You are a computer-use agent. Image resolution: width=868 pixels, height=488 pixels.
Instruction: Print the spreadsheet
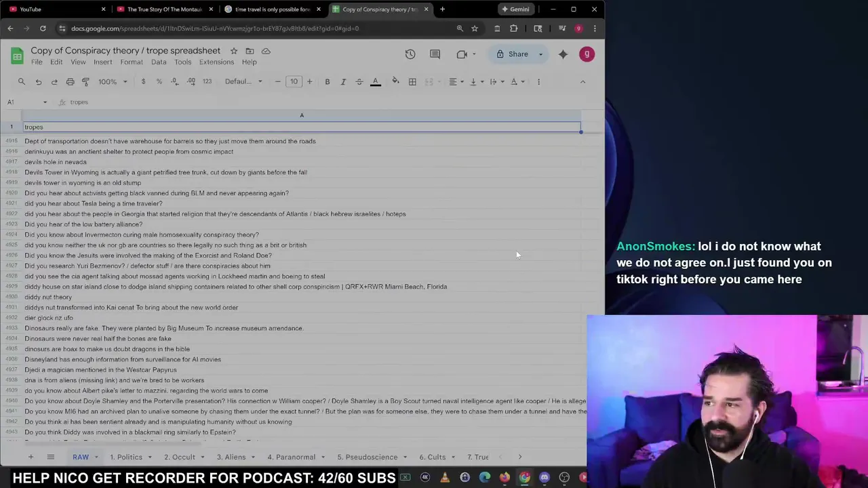point(70,81)
